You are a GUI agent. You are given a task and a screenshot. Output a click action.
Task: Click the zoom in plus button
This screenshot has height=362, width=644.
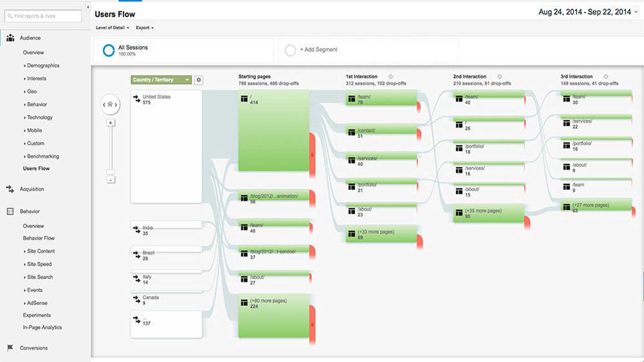pos(110,123)
